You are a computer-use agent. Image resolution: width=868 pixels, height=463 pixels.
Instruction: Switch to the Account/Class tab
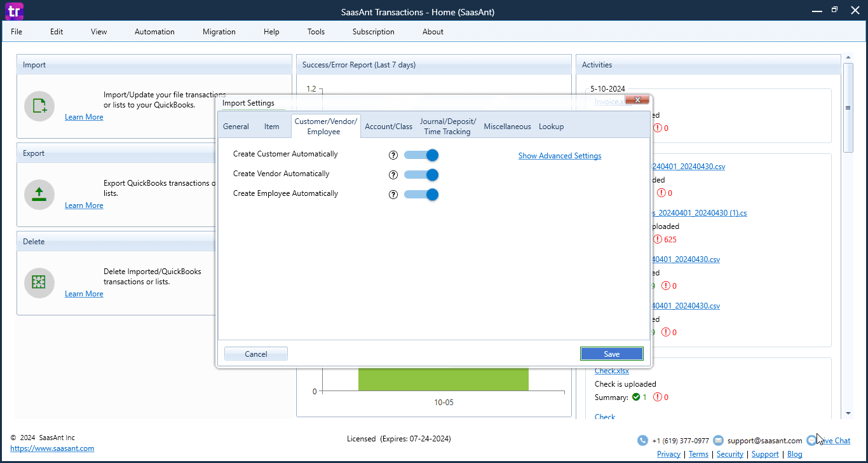388,127
